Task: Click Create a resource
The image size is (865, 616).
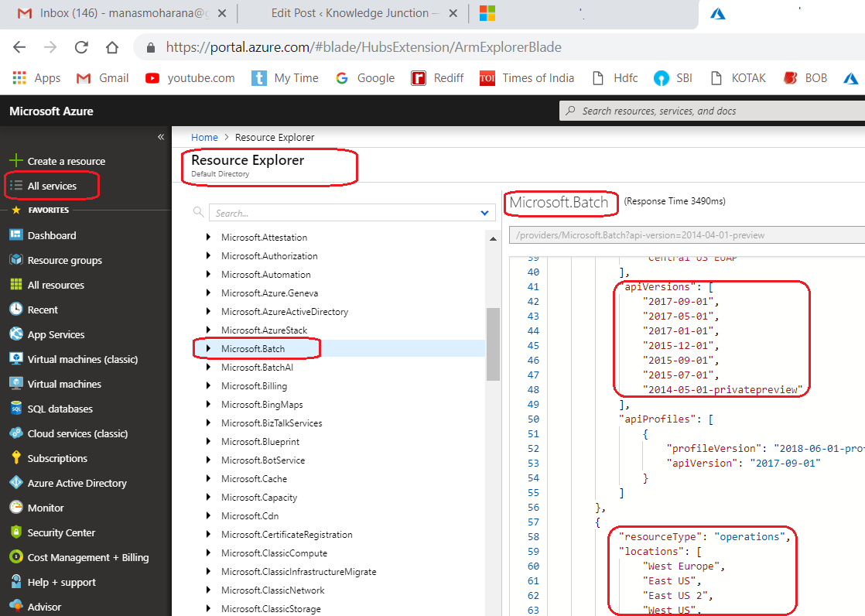Action: 66,161
